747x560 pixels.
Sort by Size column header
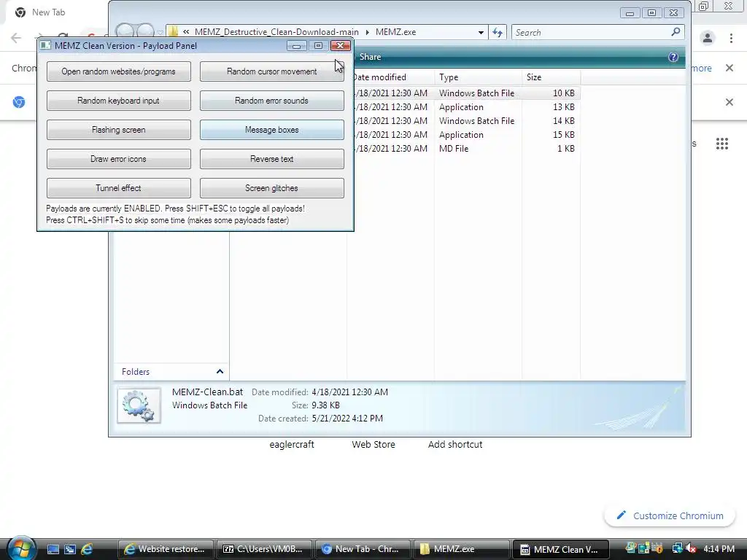click(x=551, y=77)
